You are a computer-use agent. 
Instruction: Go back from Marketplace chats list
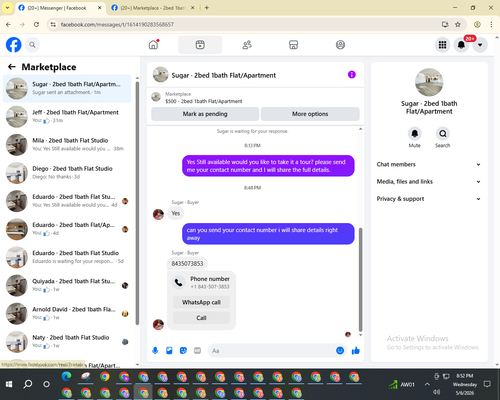[x=12, y=67]
